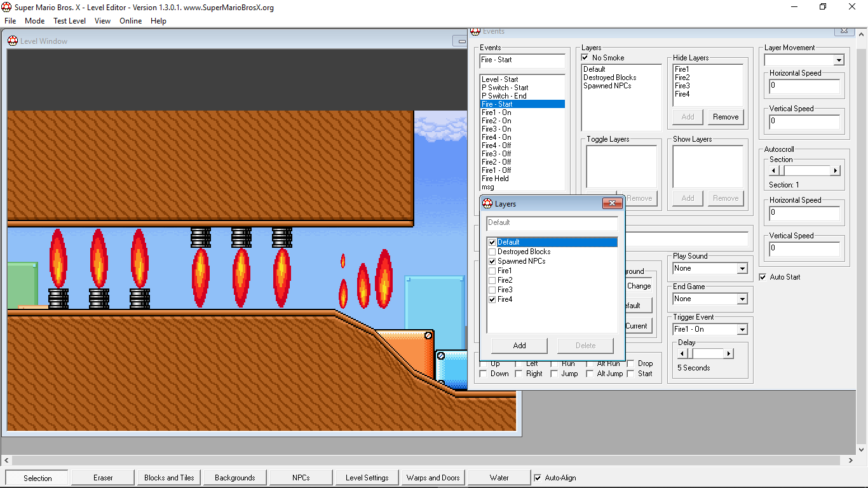868x488 pixels.
Task: Check the Fire1 layer checkbox in Layers dialog
Action: [x=492, y=271]
